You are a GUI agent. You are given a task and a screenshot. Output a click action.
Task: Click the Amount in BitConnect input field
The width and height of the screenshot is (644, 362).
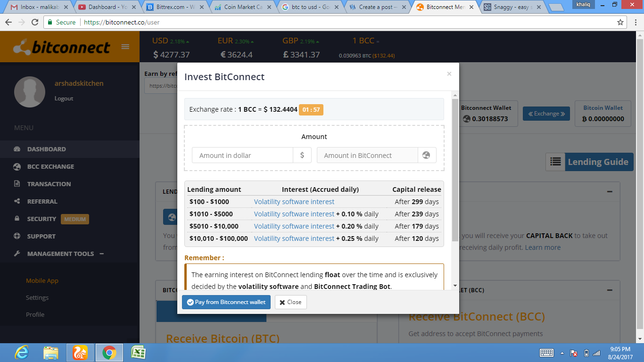[x=367, y=155]
